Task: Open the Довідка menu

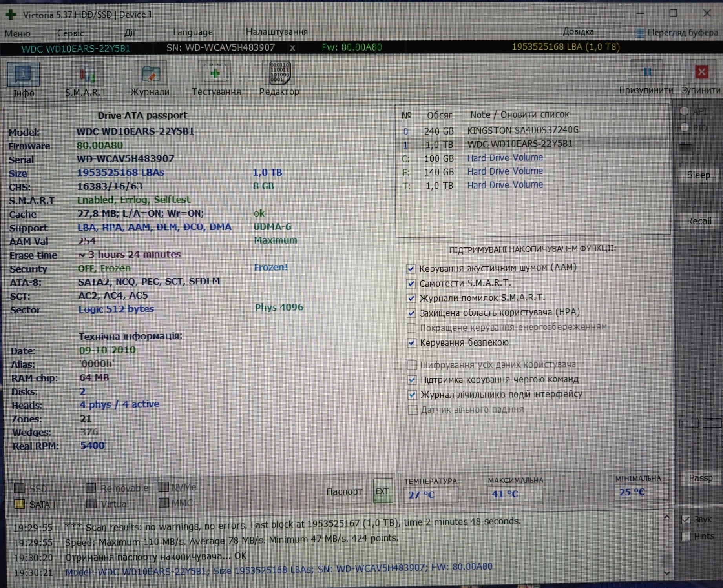Action: [578, 31]
